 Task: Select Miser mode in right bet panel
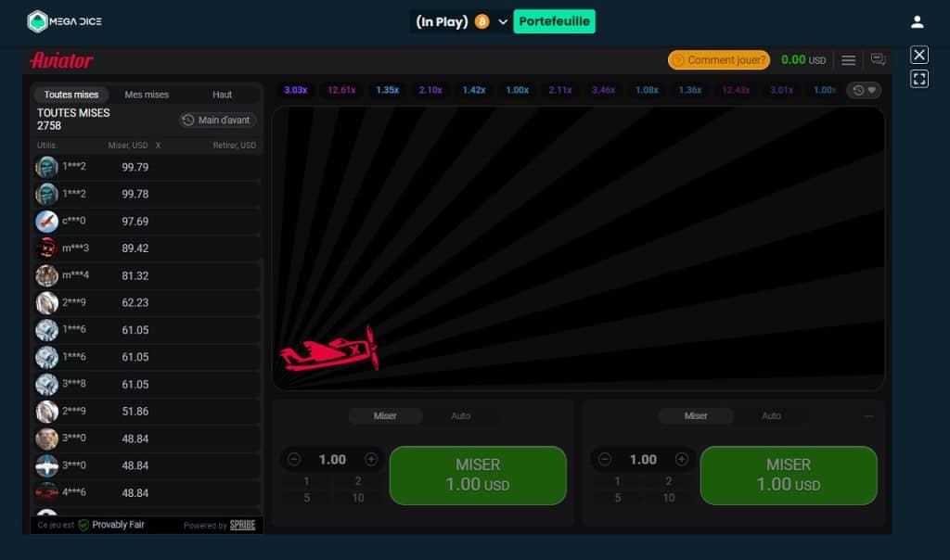[x=696, y=416]
